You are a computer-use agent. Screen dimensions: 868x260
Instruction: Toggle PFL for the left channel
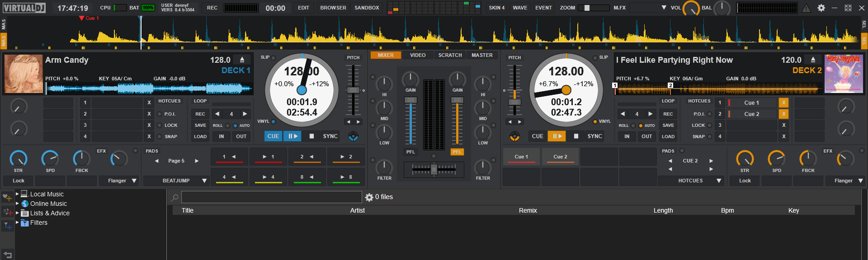[410, 152]
